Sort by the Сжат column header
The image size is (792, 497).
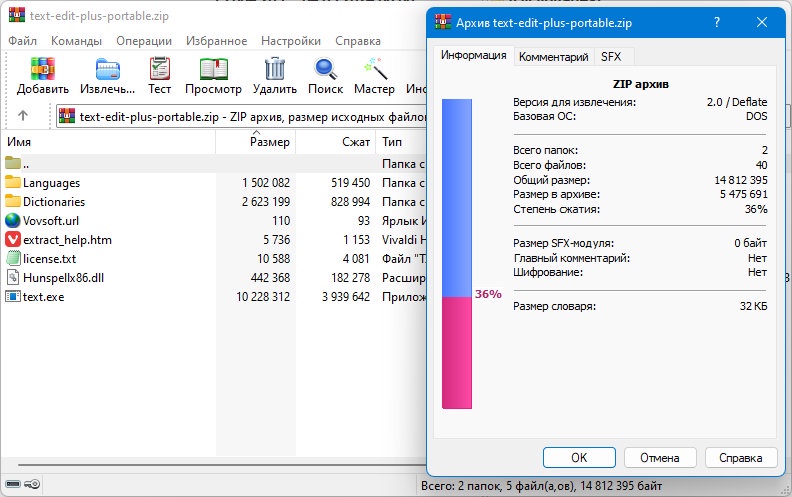click(x=335, y=142)
